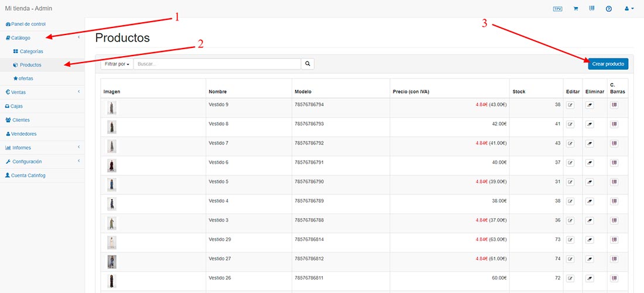
Task: Click the Stock column header
Action: [x=519, y=92]
